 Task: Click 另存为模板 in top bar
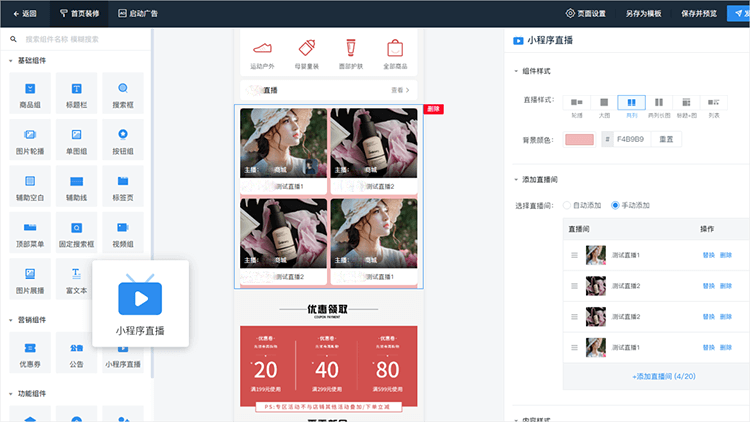tap(644, 13)
